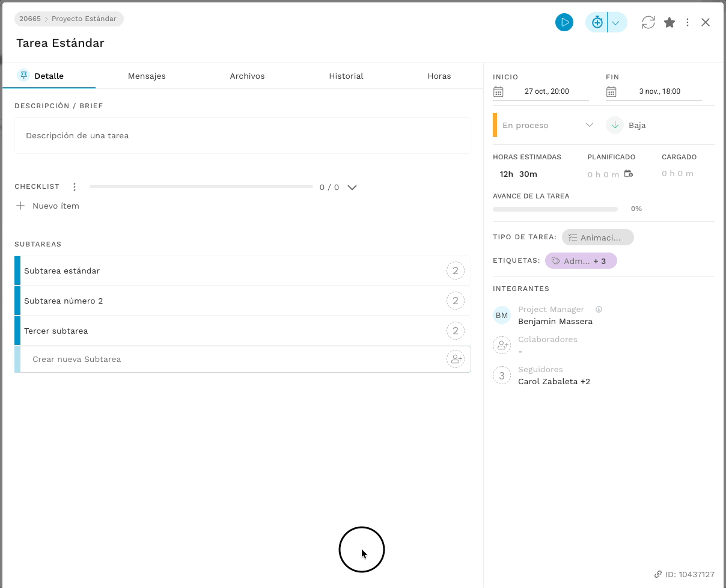Switch to the Horas tab

[x=439, y=76]
